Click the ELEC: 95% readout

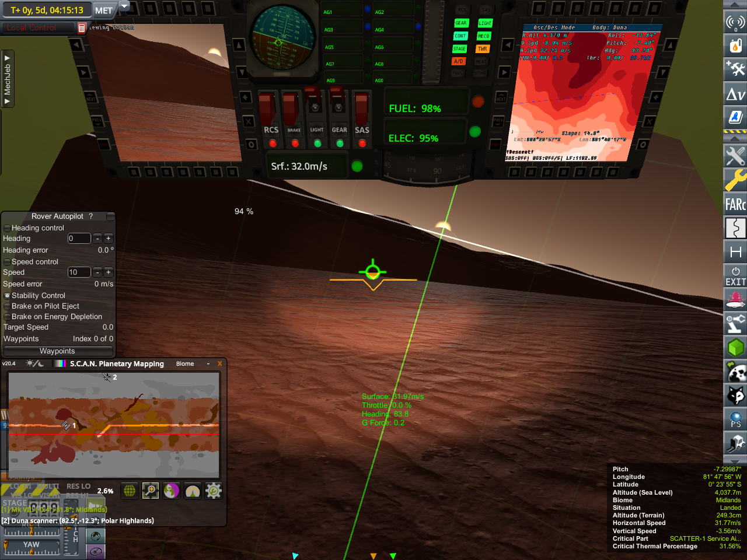coord(413,138)
